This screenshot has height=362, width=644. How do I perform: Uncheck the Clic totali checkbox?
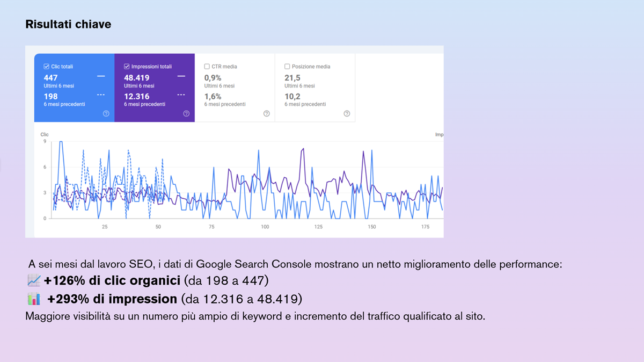point(47,67)
